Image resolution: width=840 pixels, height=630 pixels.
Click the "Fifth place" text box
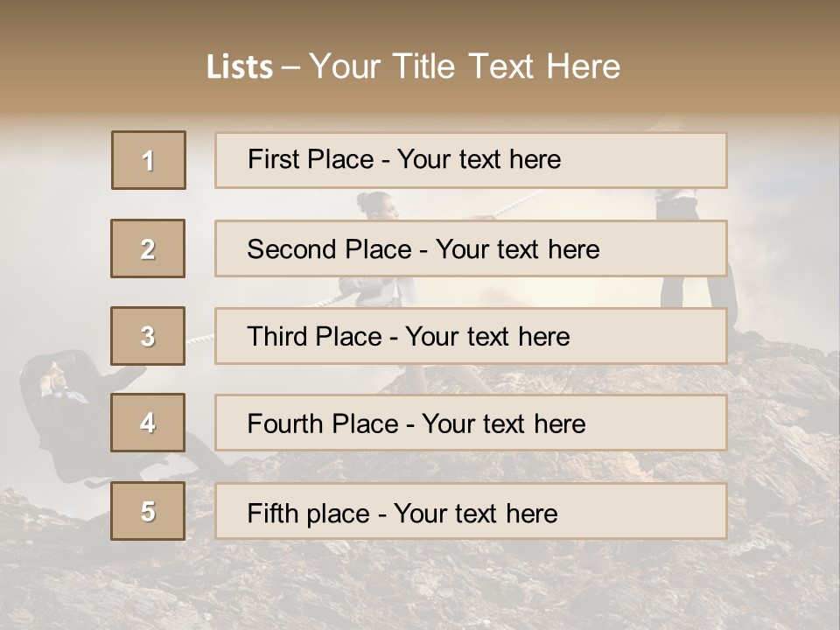(471, 511)
